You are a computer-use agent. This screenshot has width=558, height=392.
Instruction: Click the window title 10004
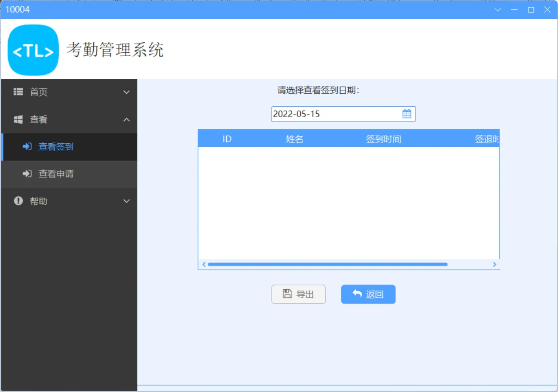pos(17,9)
